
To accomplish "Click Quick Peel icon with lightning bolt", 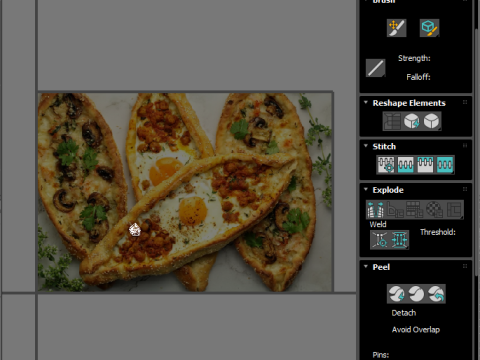I will pos(397,294).
